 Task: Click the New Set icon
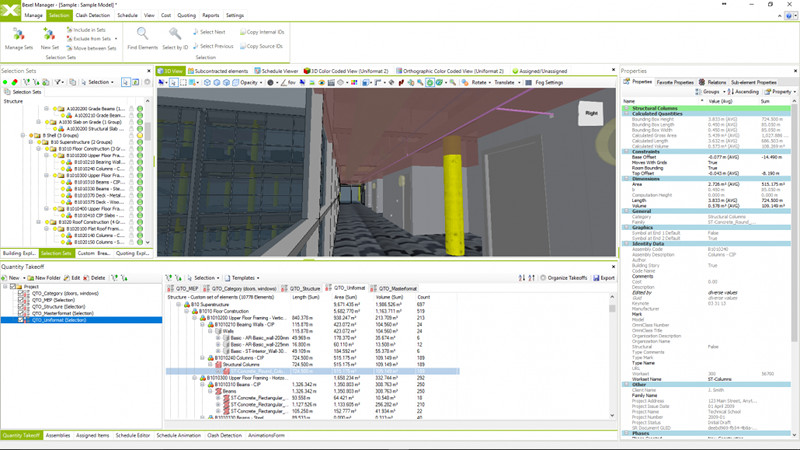pos(50,34)
